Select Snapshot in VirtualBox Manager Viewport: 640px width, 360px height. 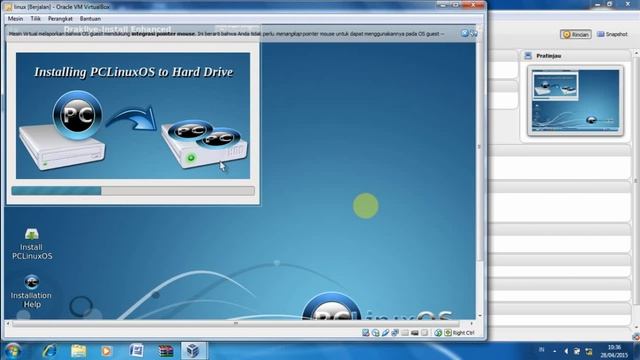[x=612, y=34]
